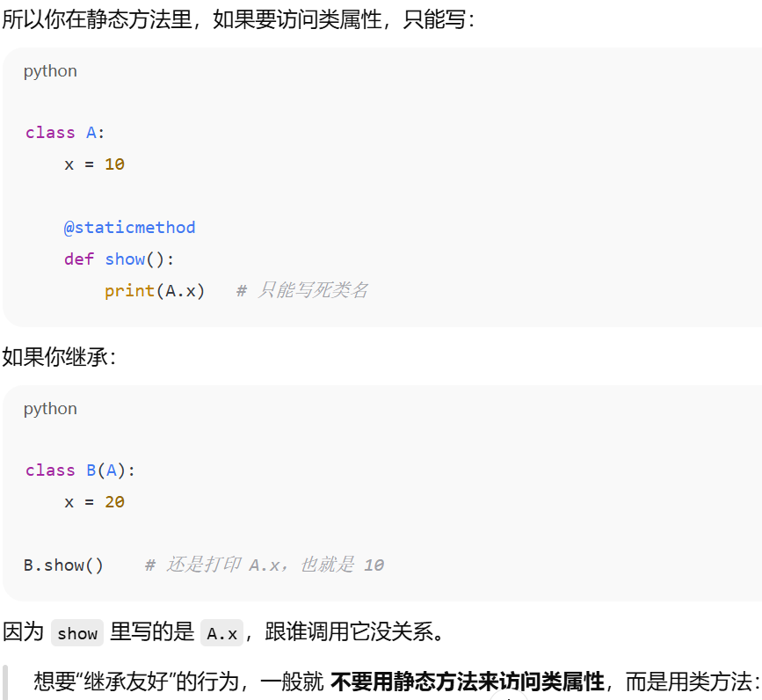
Task: Click the heading sentence '所以你在静态方法里'
Action: click(x=98, y=19)
